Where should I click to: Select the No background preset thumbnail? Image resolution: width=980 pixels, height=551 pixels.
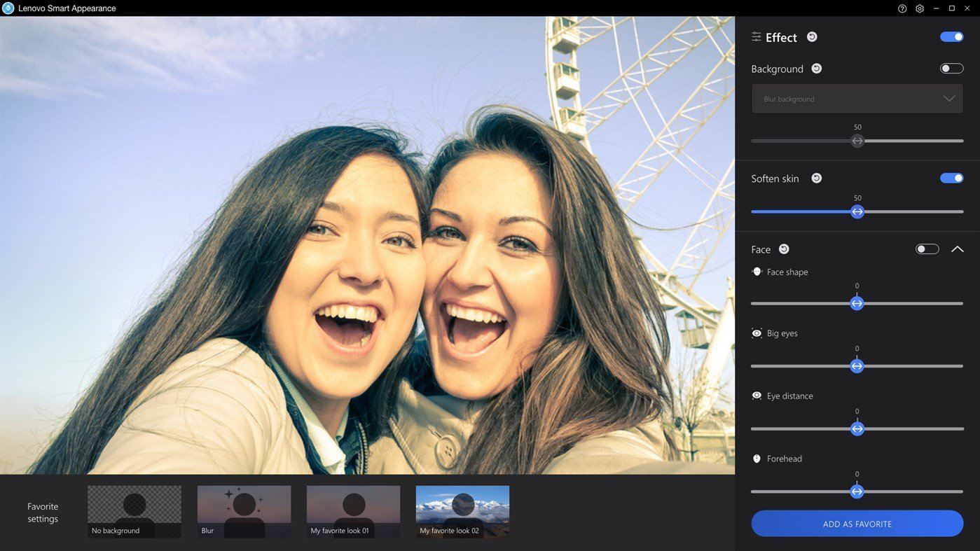(x=134, y=511)
